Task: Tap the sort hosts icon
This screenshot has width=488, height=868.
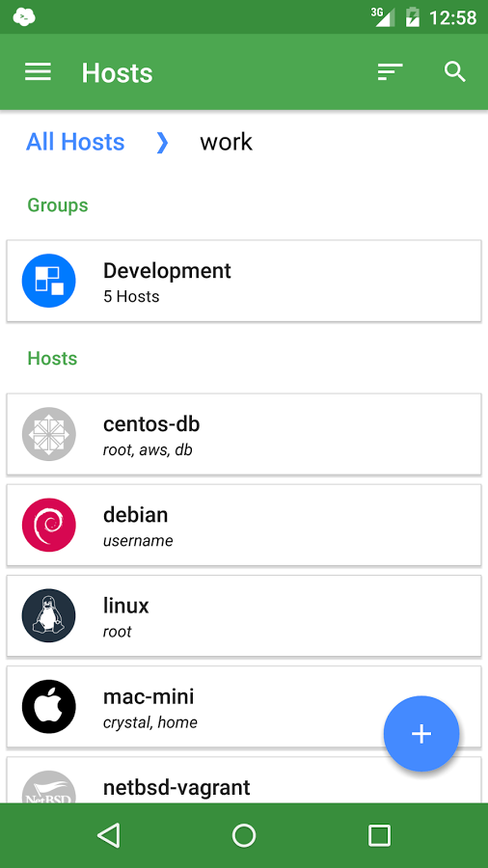Action: tap(390, 72)
